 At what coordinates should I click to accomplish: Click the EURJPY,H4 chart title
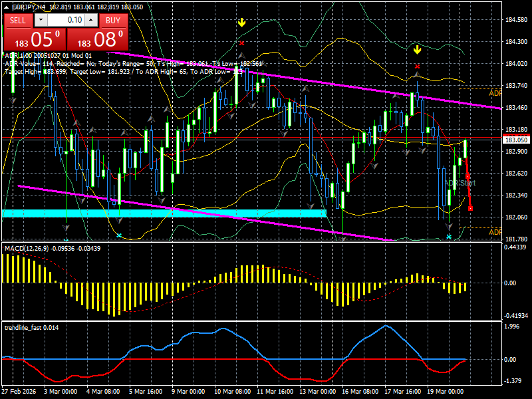click(29, 7)
